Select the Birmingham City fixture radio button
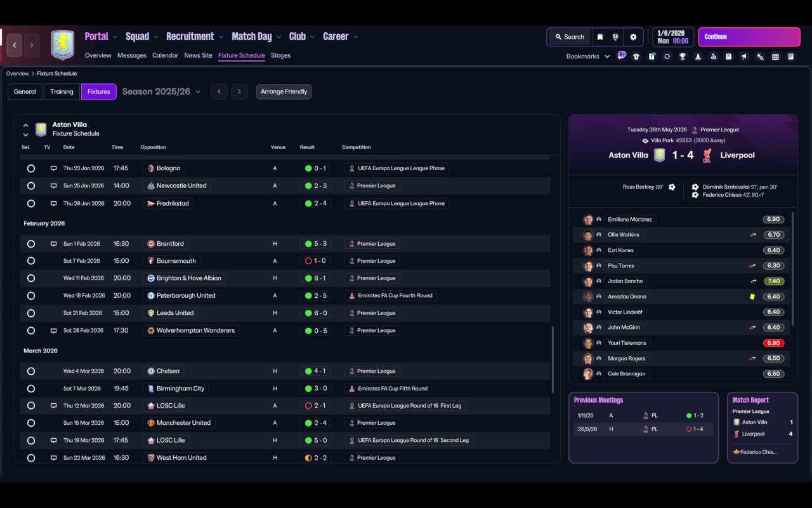The width and height of the screenshot is (812, 508). (31, 389)
